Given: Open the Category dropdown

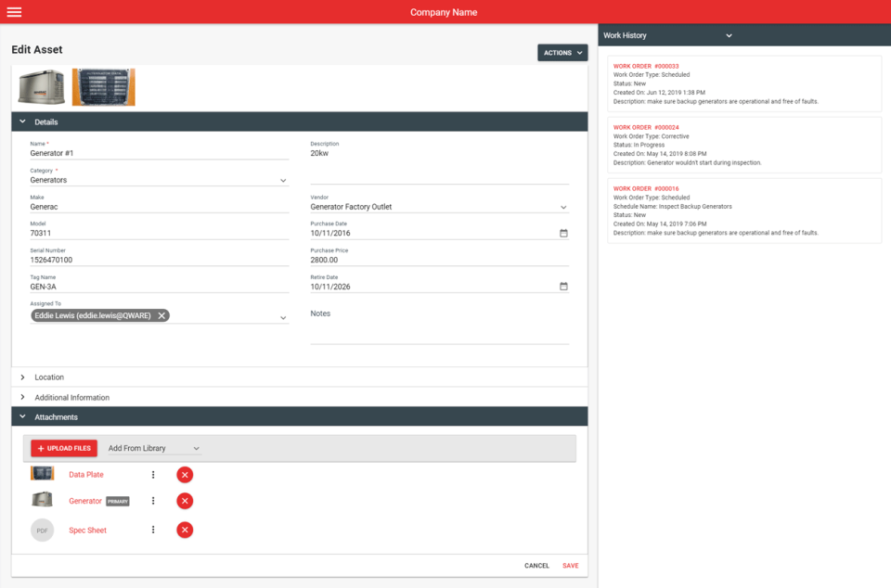Looking at the screenshot, I should tap(283, 179).
